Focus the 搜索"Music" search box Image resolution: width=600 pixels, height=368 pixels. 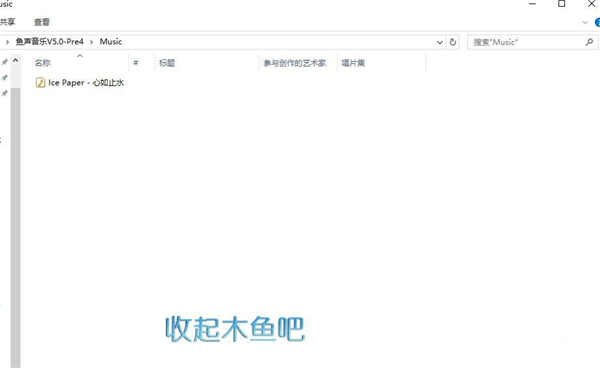tap(533, 42)
